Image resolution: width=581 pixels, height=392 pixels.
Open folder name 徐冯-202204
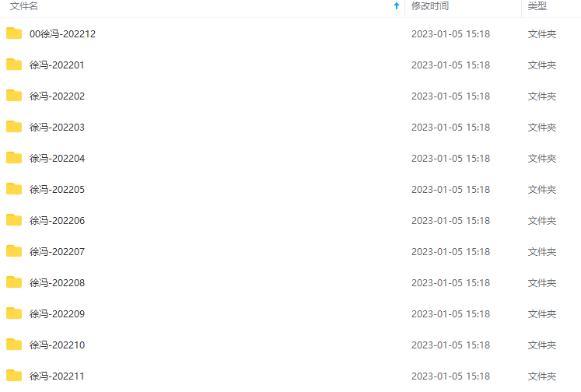(x=57, y=159)
